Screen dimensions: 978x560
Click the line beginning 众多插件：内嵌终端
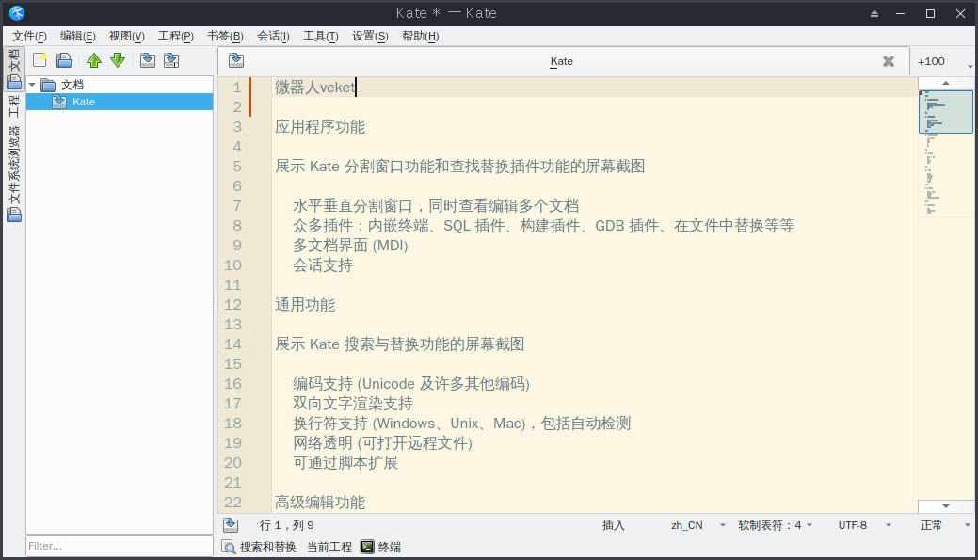click(544, 226)
